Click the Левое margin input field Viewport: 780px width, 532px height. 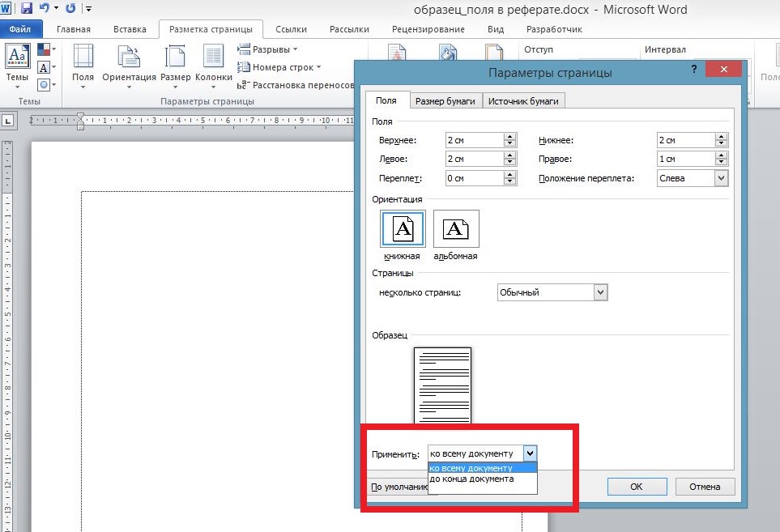[x=475, y=159]
